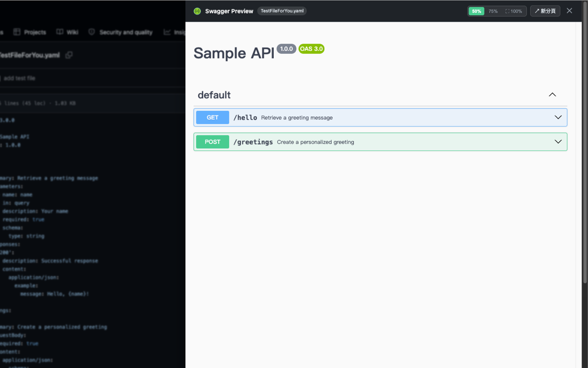Click the /greetings endpoint path
The image size is (588, 368).
[253, 142]
